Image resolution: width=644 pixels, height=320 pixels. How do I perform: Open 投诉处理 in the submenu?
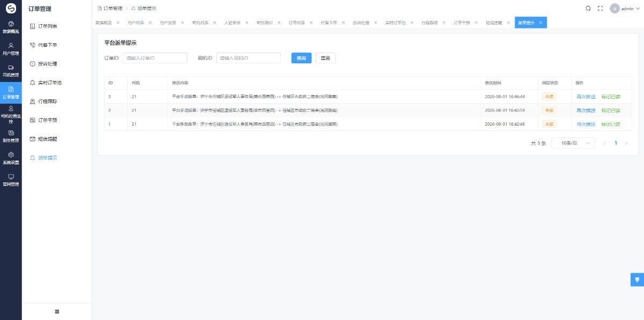click(x=57, y=64)
